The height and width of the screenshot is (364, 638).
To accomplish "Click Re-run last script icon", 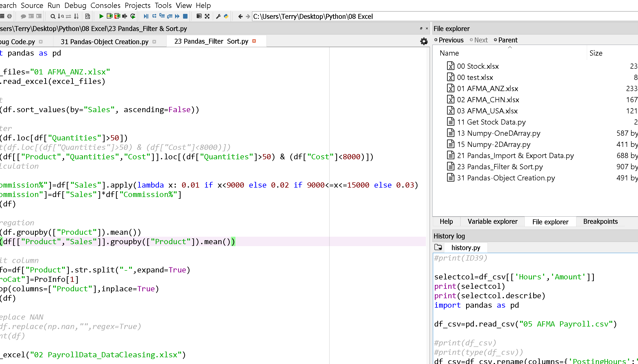I will click(133, 16).
